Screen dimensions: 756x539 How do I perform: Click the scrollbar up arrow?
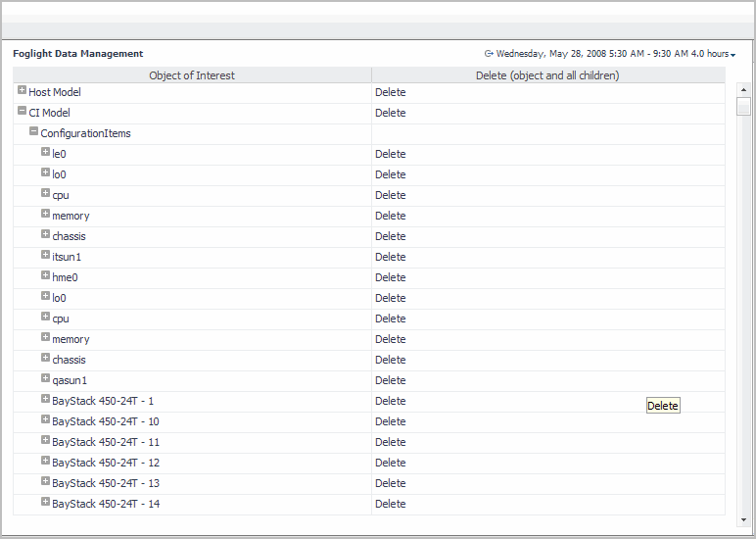[x=743, y=90]
